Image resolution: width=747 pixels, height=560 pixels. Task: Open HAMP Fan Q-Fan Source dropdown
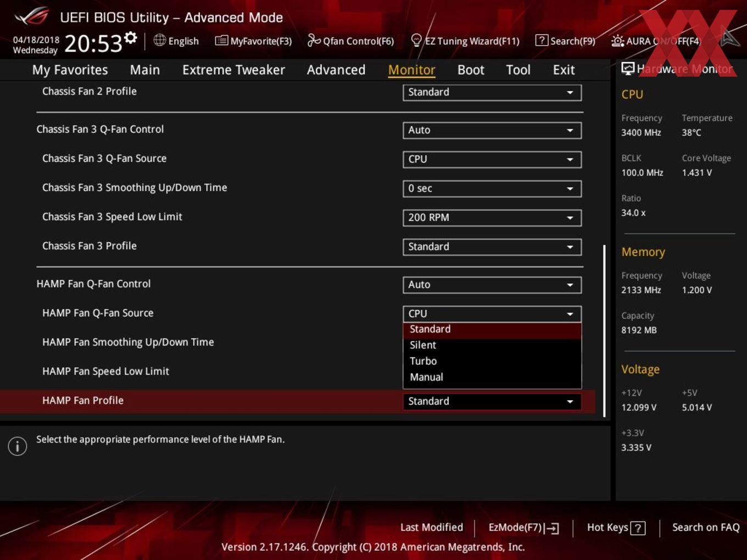click(x=492, y=313)
